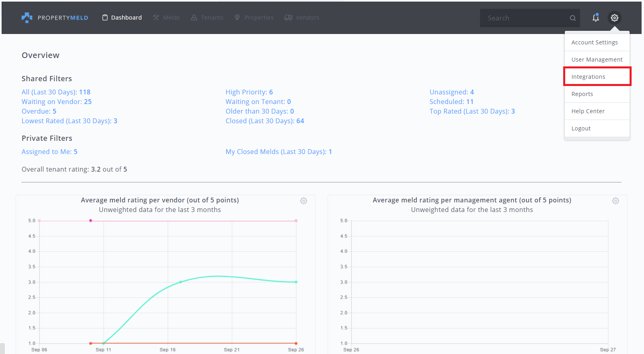Open the Properties navigation tab

pyautogui.click(x=254, y=18)
